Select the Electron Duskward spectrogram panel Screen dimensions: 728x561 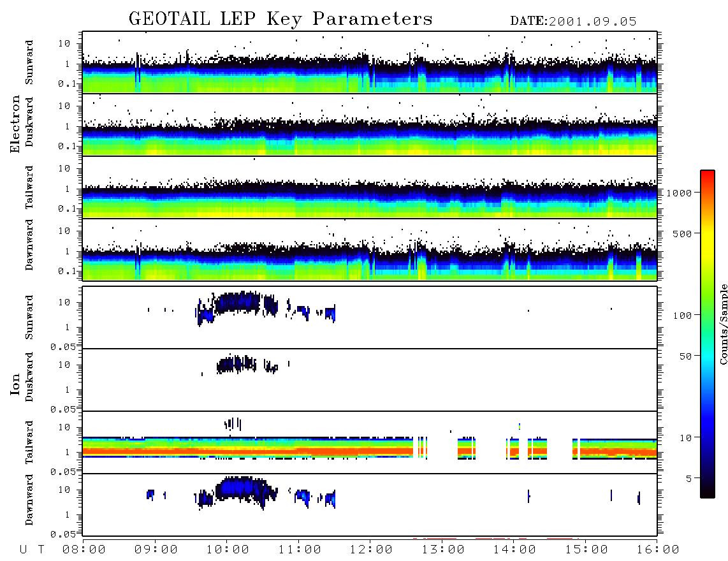pyautogui.click(x=370, y=125)
